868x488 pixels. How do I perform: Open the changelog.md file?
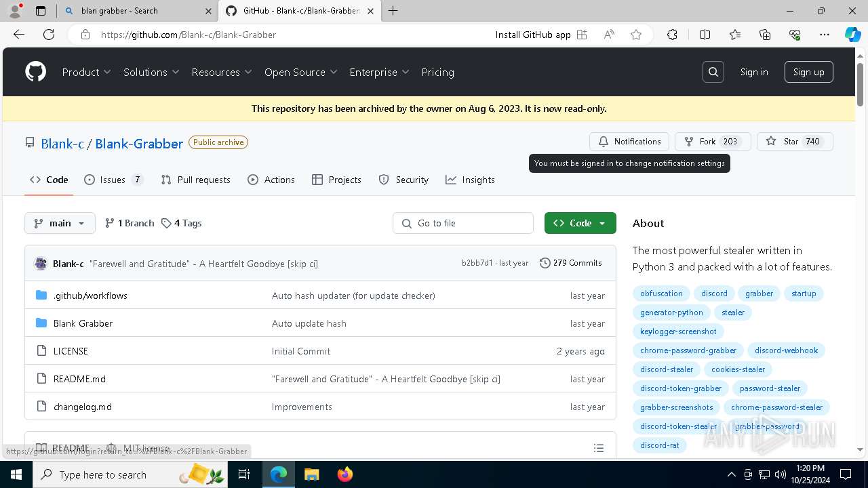[x=83, y=407]
